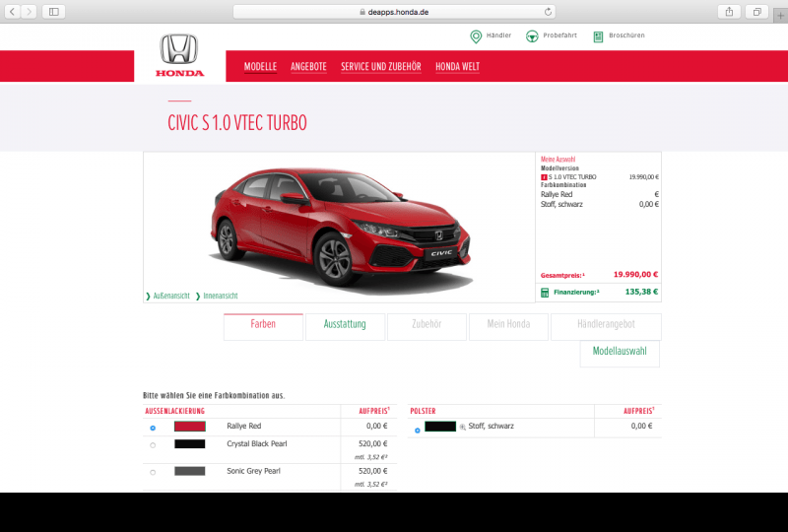
Task: Click the Rallye Red color swatch
Action: [x=190, y=427]
